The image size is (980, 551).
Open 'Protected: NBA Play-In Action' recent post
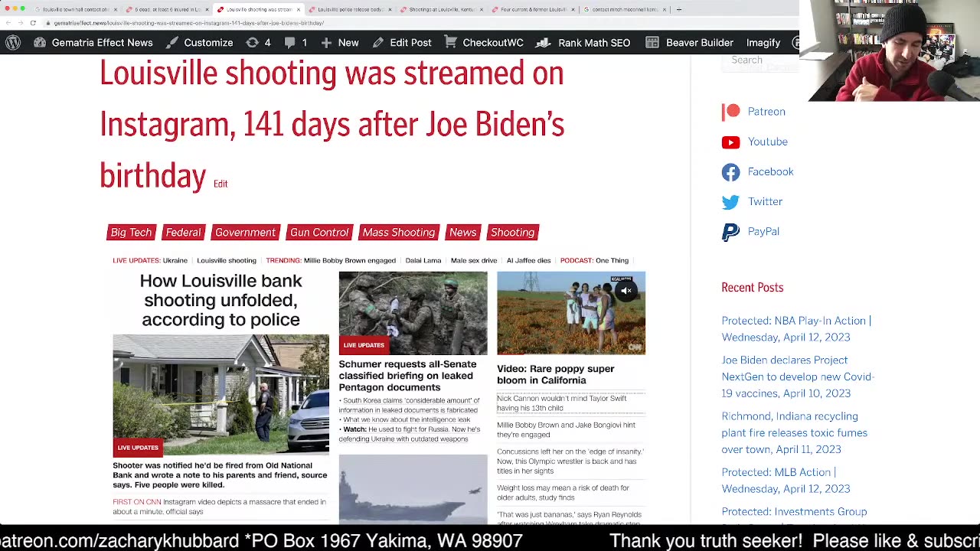coord(796,329)
